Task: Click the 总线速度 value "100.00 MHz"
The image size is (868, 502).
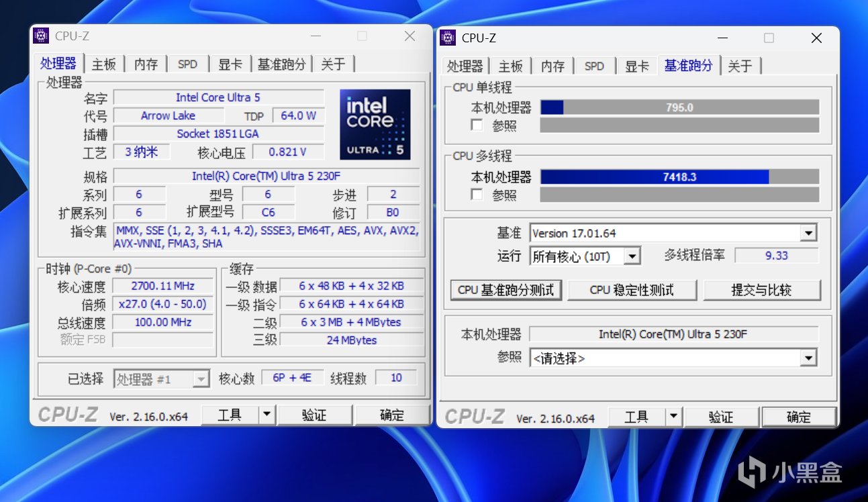Action: click(x=162, y=322)
